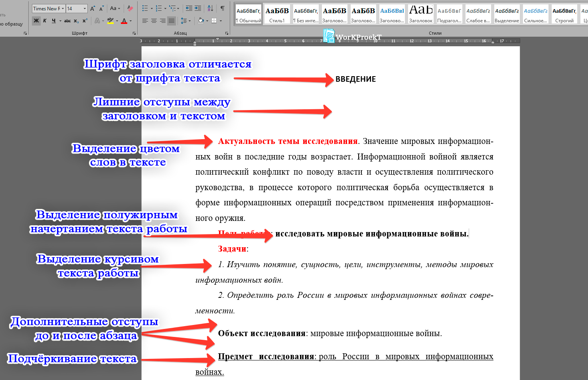The image size is (588, 380).
Task: Switch alignment to centered text
Action: pyautogui.click(x=154, y=20)
